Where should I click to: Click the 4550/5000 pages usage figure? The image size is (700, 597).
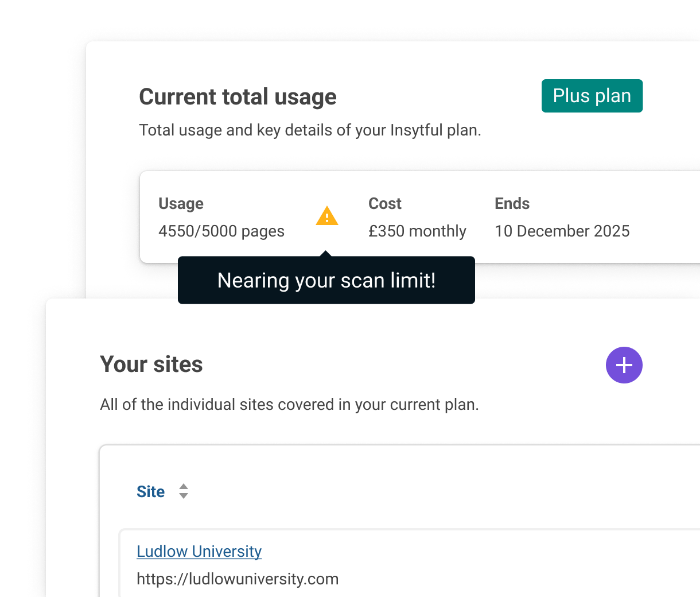tap(221, 231)
